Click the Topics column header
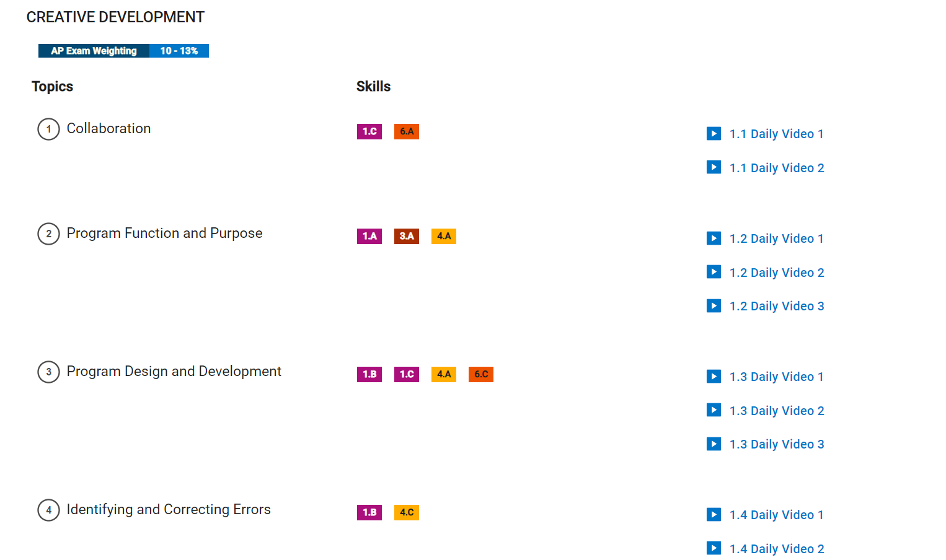946x560 pixels. pos(53,87)
